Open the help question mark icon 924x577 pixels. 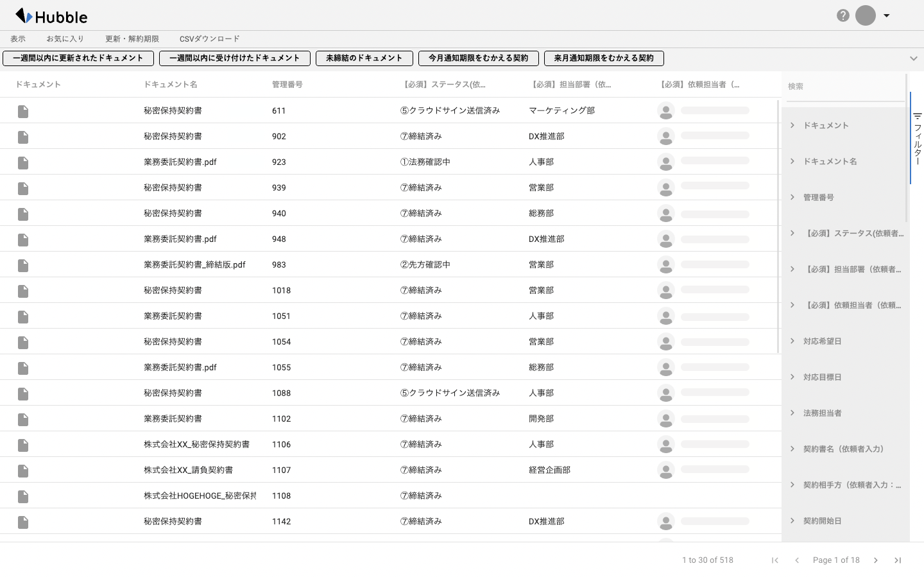coord(843,15)
